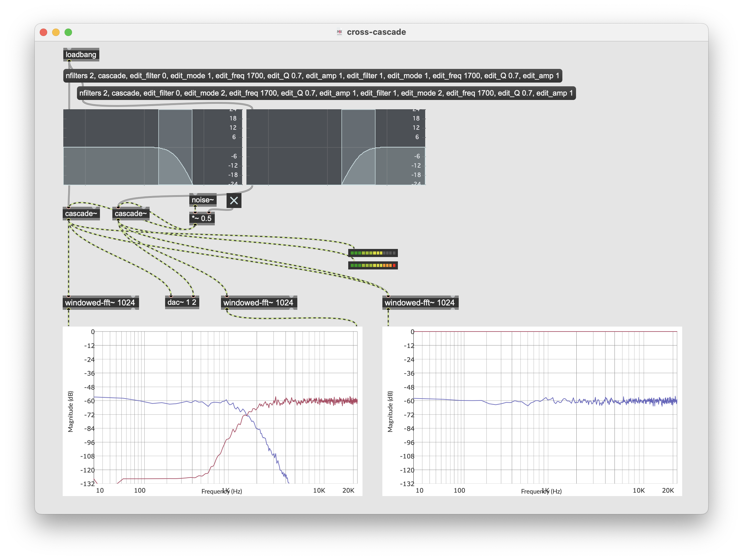Image resolution: width=743 pixels, height=560 pixels.
Task: Select the noise~ object
Action: point(203,200)
